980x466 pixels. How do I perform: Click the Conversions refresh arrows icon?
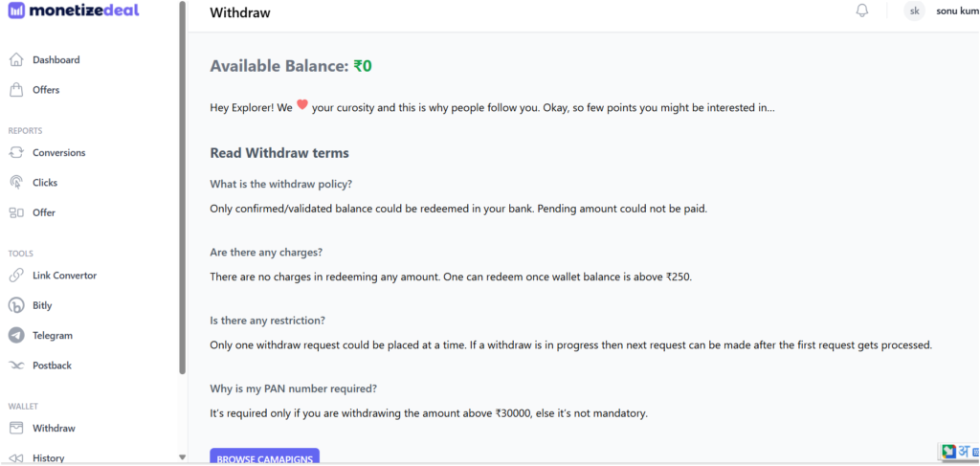click(x=16, y=153)
